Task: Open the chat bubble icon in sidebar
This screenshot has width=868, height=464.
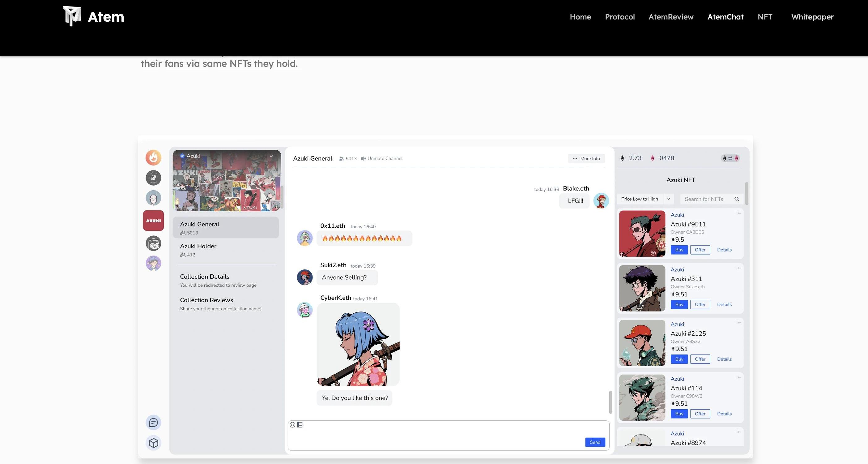Action: [153, 422]
